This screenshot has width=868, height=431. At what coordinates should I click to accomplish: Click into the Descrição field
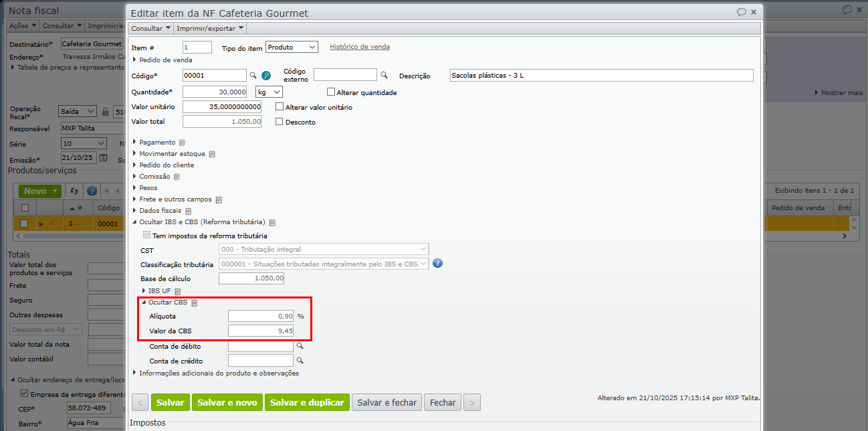602,75
